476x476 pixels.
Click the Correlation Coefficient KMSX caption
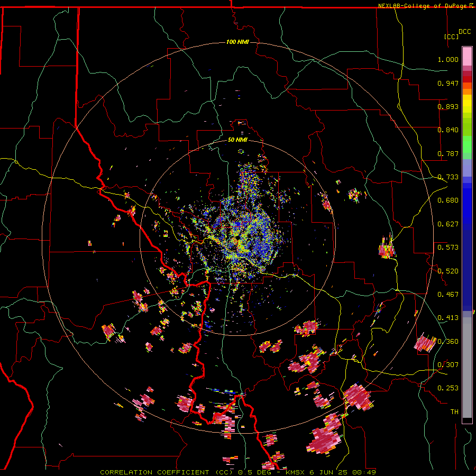pos(238,472)
